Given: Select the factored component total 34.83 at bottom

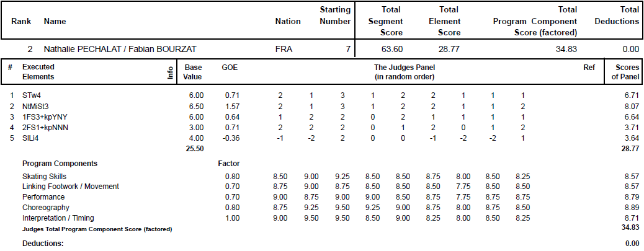Looking at the screenshot, I should coord(631,227).
